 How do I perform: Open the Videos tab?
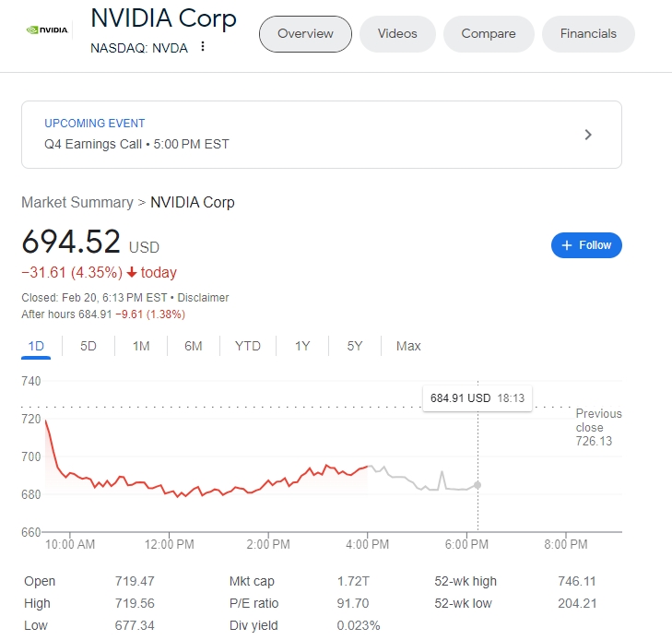point(397,34)
